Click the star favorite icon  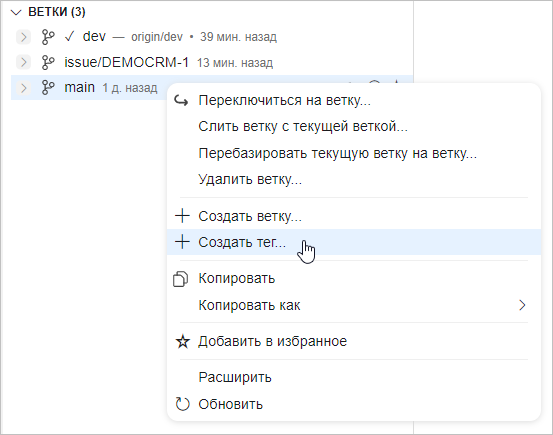183,342
